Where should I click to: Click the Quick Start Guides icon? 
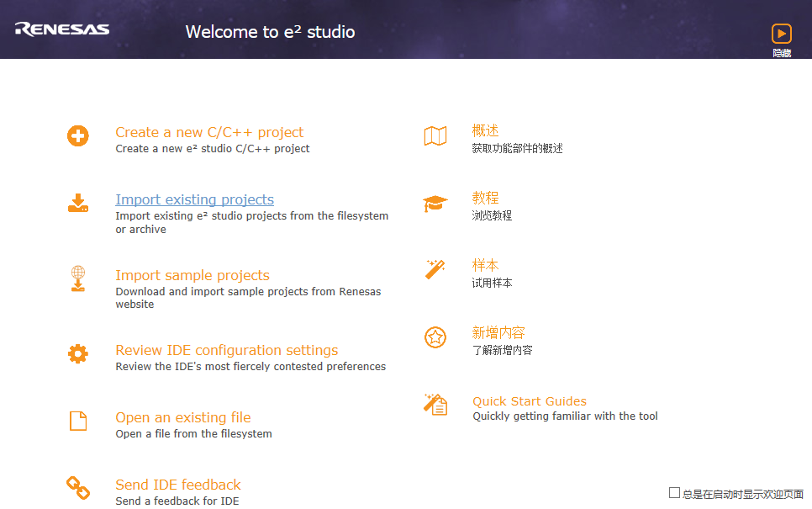(435, 405)
